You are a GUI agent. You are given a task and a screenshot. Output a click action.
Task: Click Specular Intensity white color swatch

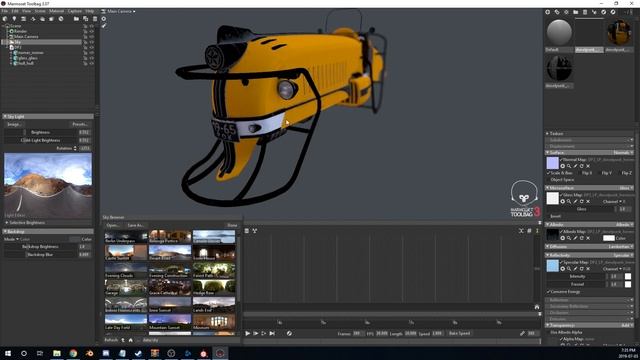tap(628, 276)
